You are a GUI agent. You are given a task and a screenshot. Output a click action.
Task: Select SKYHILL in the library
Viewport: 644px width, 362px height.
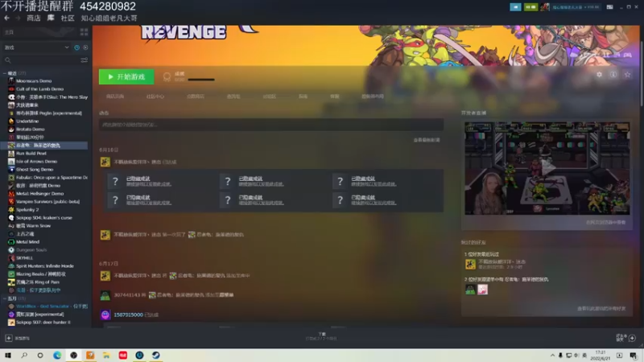[24, 257]
